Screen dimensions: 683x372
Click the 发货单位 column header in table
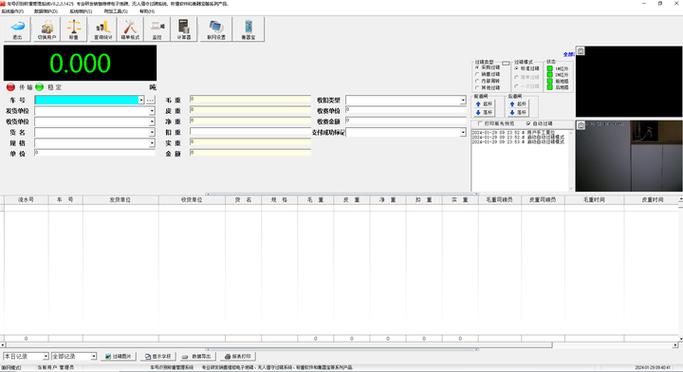[x=121, y=200]
